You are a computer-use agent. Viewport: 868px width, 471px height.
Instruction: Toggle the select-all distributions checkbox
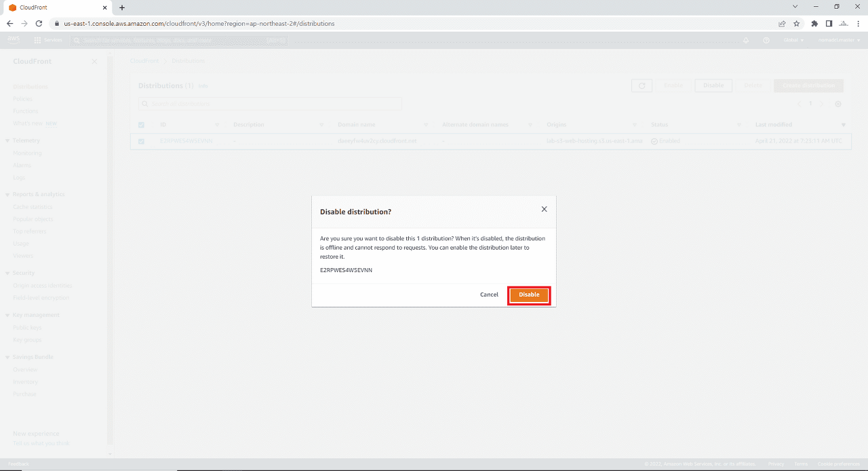coord(141,125)
